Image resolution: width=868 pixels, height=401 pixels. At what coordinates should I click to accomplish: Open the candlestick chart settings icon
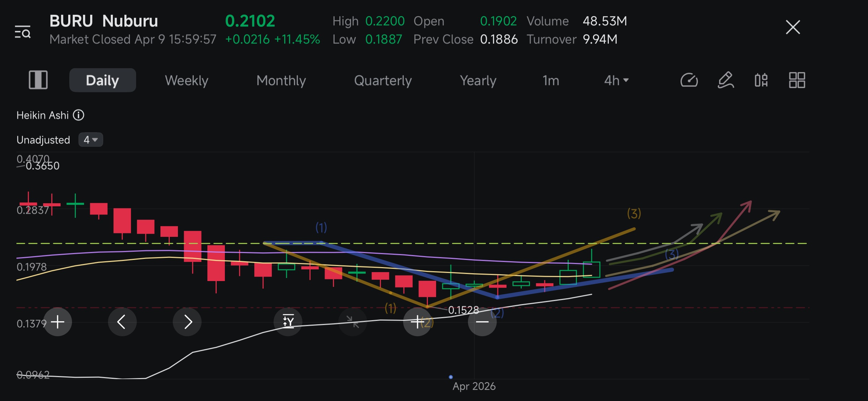pyautogui.click(x=761, y=80)
